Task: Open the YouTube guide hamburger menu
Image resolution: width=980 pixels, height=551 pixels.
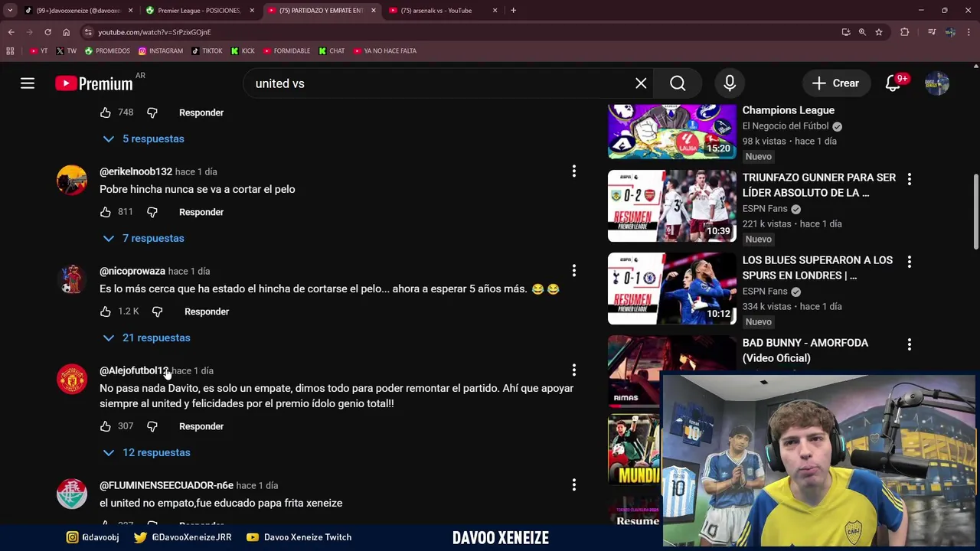Action: tap(28, 83)
